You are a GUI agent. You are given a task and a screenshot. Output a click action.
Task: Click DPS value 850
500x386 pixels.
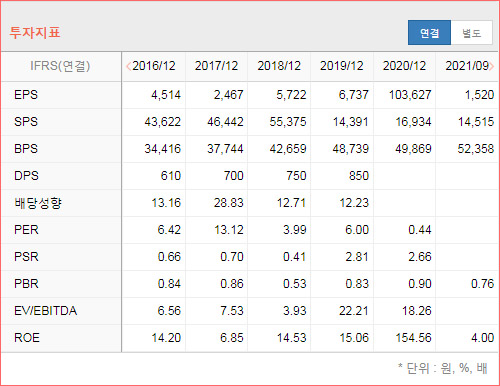click(x=359, y=176)
